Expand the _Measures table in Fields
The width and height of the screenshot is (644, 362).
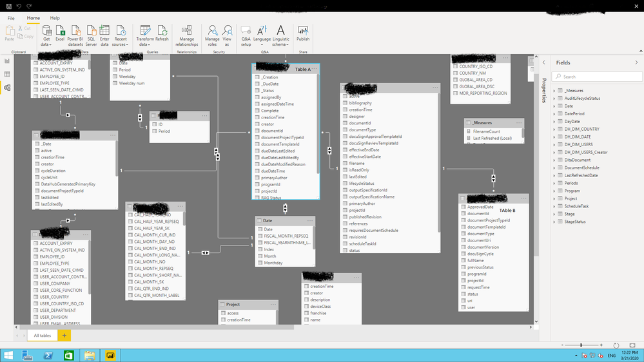[554, 91]
